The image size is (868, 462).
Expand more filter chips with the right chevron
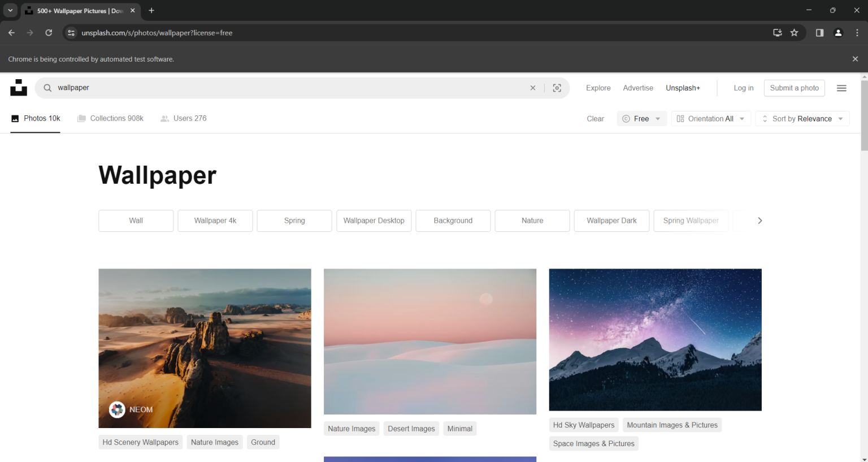coord(760,221)
